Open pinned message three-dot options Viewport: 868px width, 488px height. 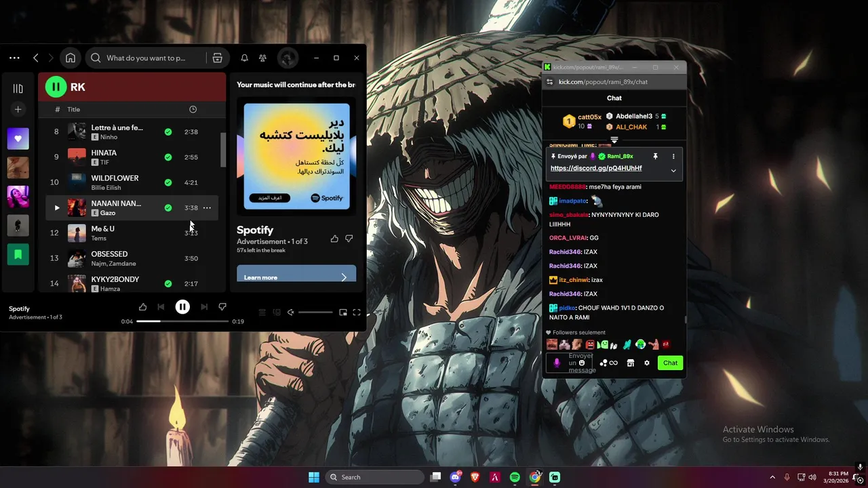click(x=673, y=157)
